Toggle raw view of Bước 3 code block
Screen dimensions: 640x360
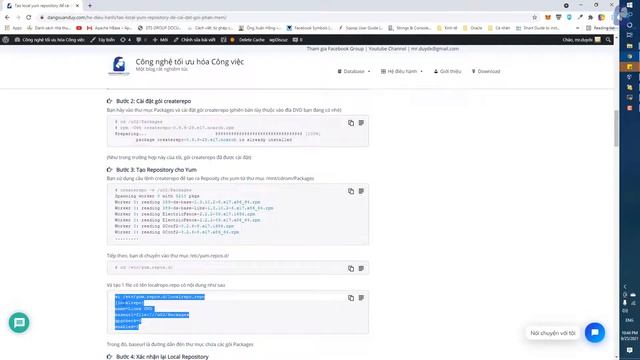pos(361,191)
